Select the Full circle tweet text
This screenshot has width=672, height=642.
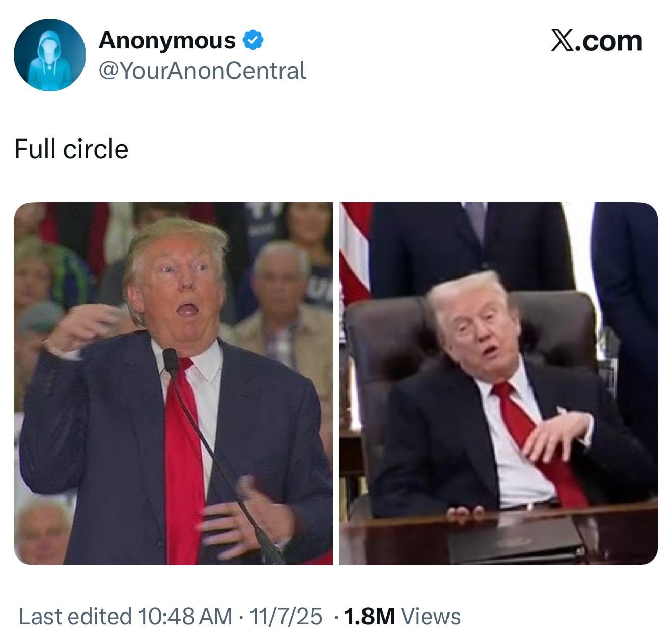pyautogui.click(x=71, y=149)
